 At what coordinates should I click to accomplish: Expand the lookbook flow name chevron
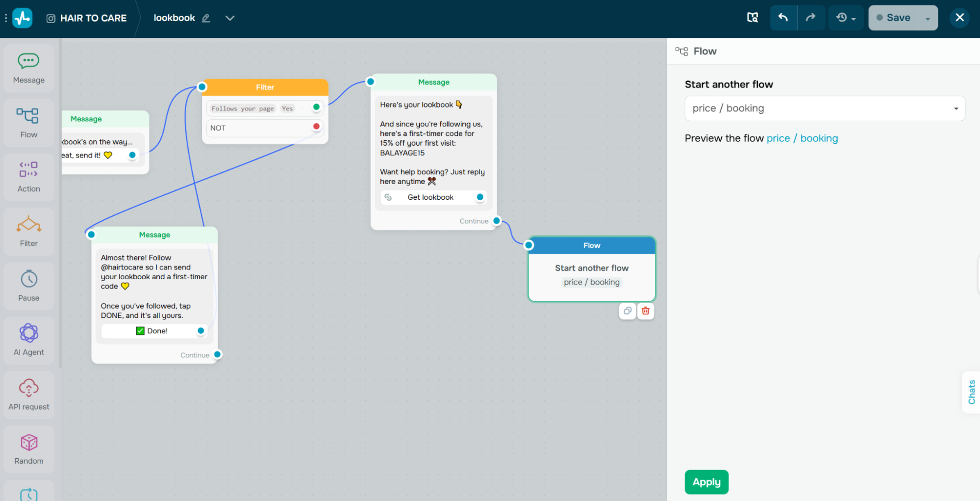230,18
